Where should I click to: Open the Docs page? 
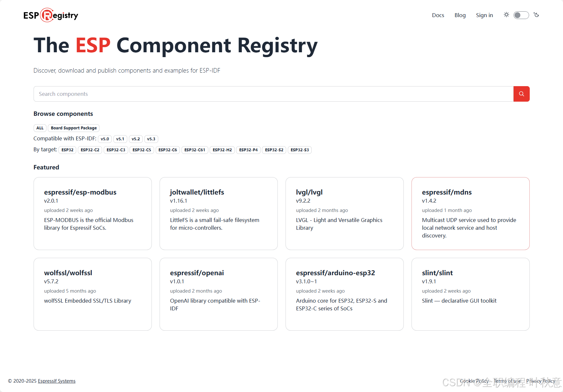(x=438, y=15)
